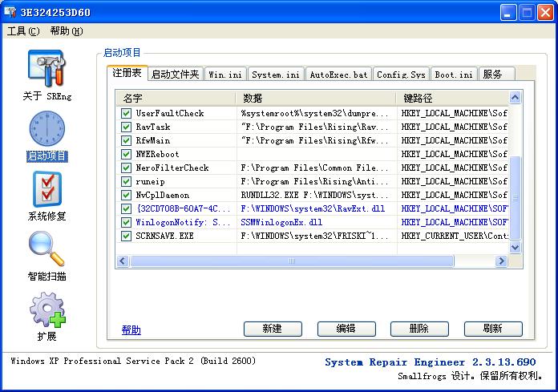This screenshot has height=392, width=558.
Task: Uncheck the RavTask startup entry
Action: coord(126,127)
